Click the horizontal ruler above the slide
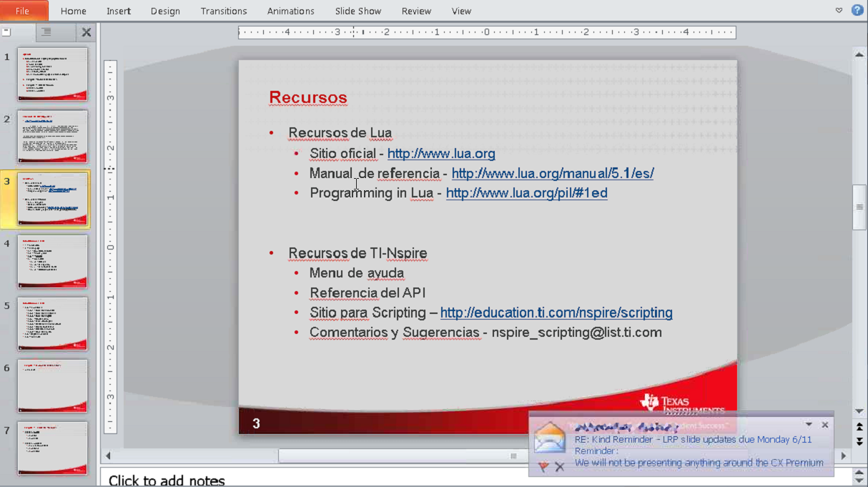The height and width of the screenshot is (487, 868). click(x=487, y=32)
